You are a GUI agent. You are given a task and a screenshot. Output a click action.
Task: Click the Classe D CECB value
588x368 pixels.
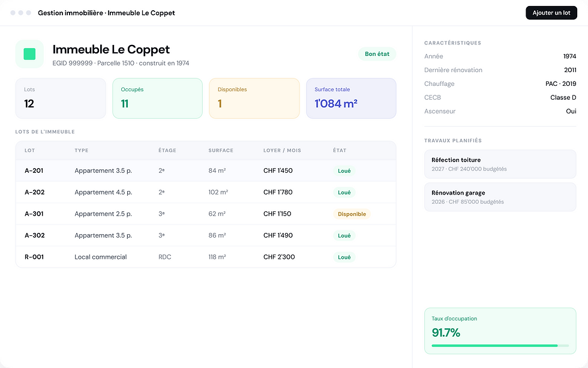click(x=563, y=97)
